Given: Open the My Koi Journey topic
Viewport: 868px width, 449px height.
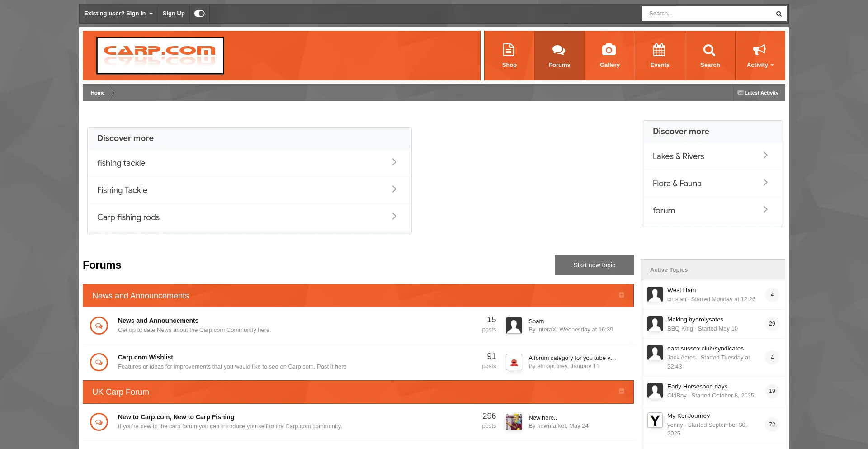Looking at the screenshot, I should click(689, 416).
